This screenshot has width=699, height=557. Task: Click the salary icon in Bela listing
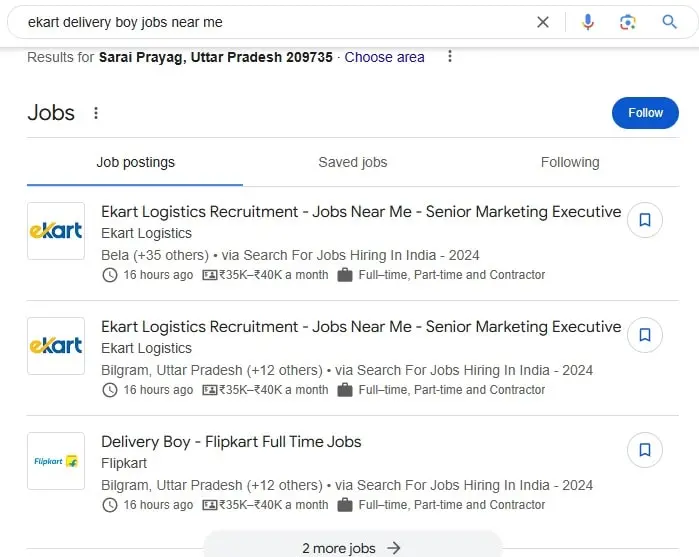click(210, 275)
